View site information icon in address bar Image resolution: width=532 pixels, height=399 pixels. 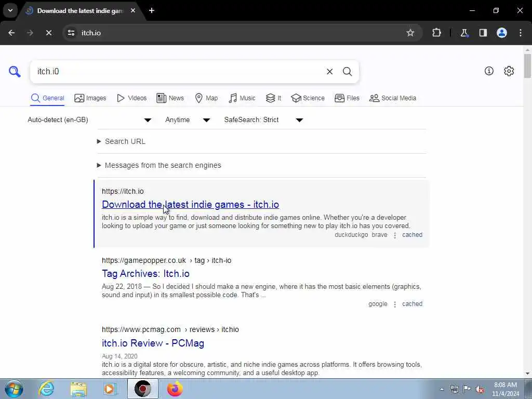(x=71, y=33)
